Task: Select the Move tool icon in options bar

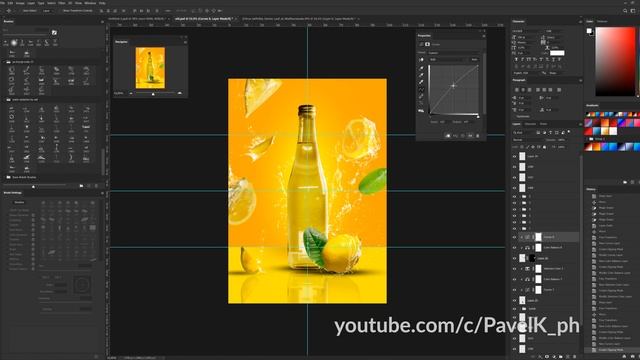Action: coord(9,11)
